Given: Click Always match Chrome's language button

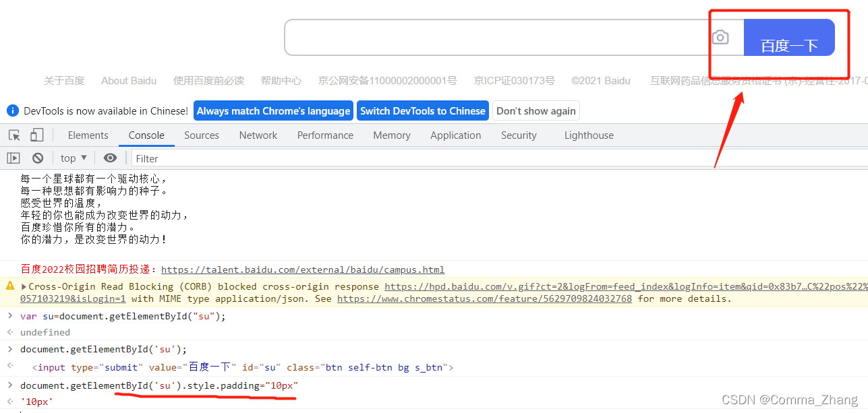Looking at the screenshot, I should point(274,110).
